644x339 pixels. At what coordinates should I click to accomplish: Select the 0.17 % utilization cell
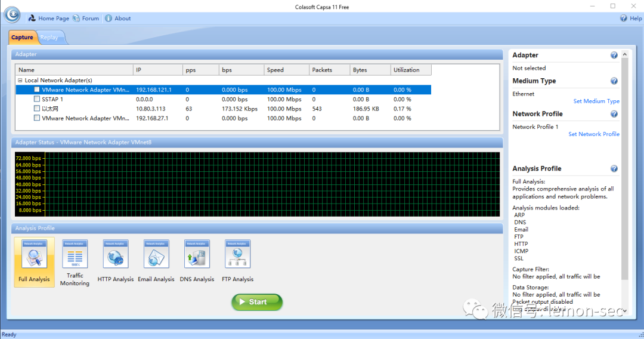coord(402,109)
